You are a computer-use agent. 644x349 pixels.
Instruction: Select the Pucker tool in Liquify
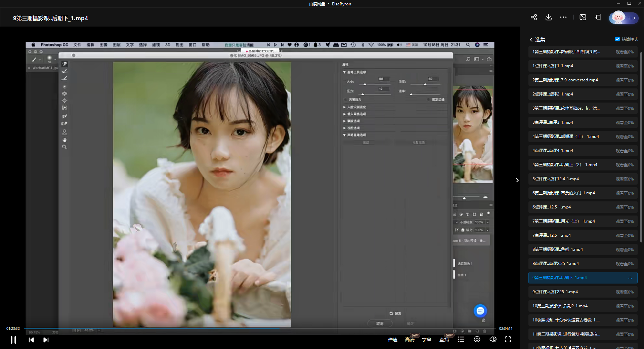click(65, 93)
